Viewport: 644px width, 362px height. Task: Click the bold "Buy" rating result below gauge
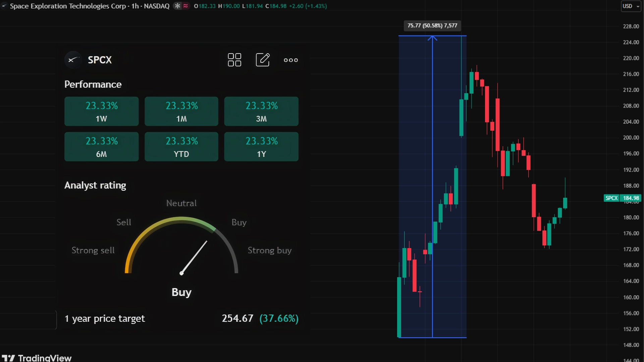pyautogui.click(x=181, y=292)
